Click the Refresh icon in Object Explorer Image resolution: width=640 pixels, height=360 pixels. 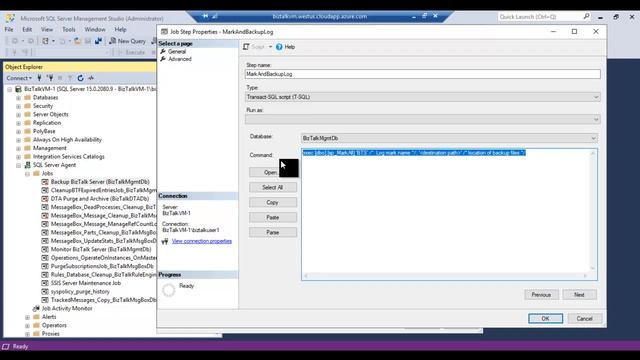click(x=80, y=78)
